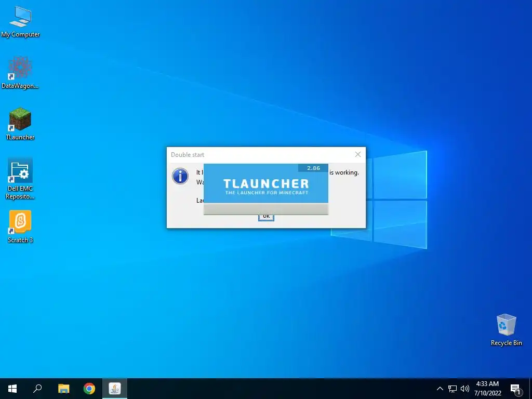This screenshot has width=532, height=399.
Task: Select the Dell EMC Repository shortcut
Action: 20,179
